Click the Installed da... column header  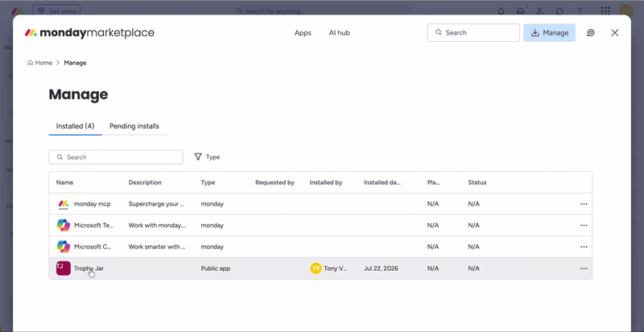tap(382, 182)
